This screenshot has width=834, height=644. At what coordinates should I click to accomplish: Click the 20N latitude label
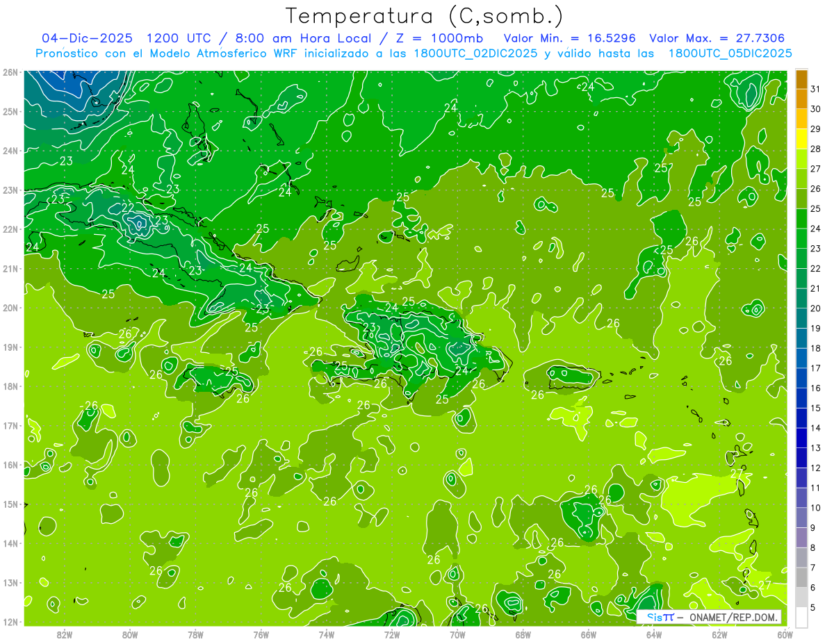(10, 308)
